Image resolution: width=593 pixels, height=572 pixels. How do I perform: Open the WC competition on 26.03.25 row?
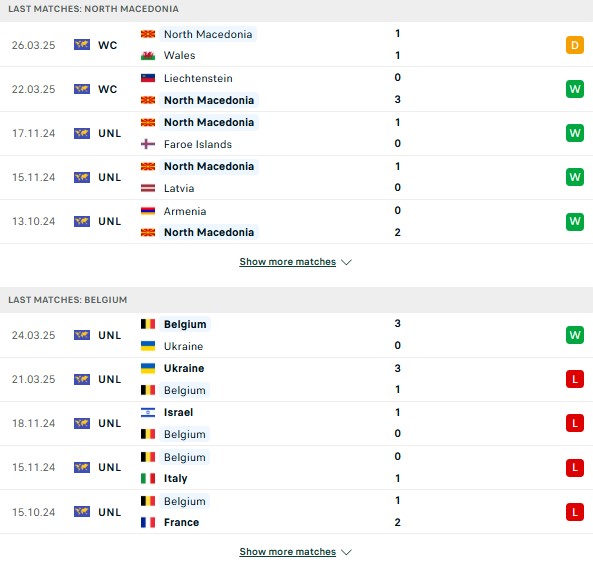pos(107,45)
